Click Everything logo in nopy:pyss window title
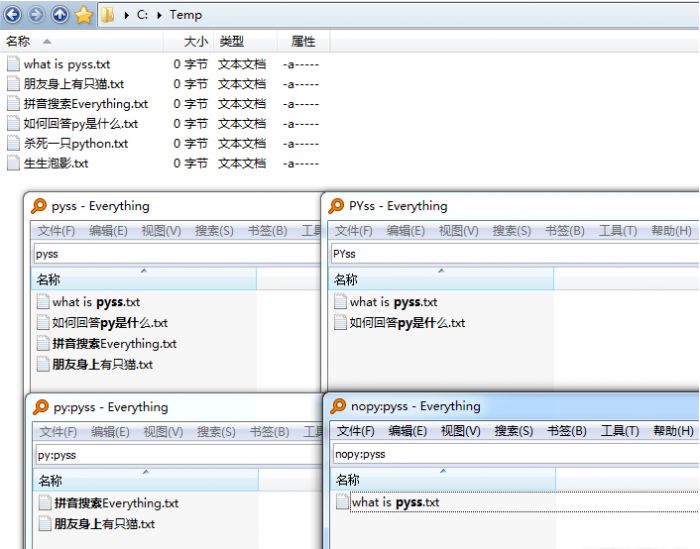 pyautogui.click(x=338, y=406)
